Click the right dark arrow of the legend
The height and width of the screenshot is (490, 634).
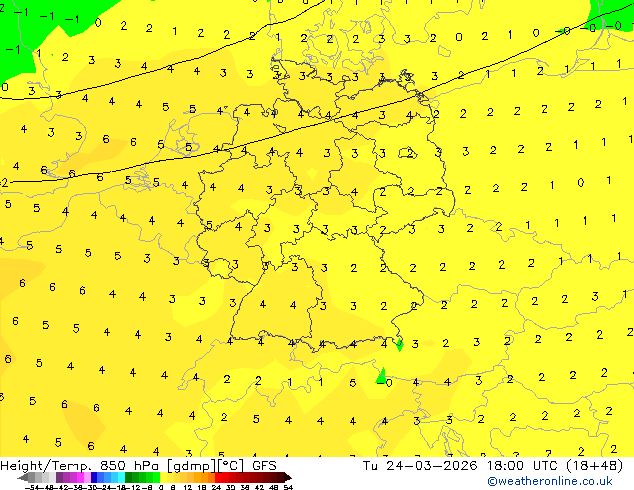(x=287, y=477)
